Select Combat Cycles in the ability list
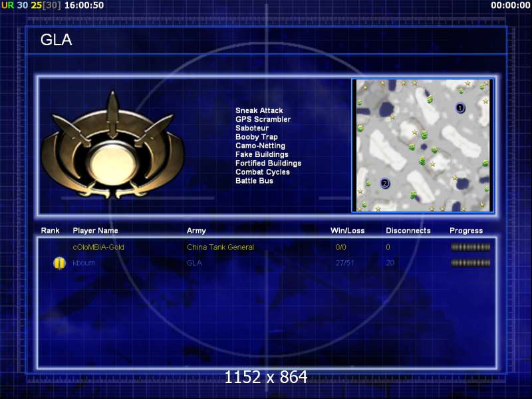Viewport: 532px width, 399px height. point(263,172)
